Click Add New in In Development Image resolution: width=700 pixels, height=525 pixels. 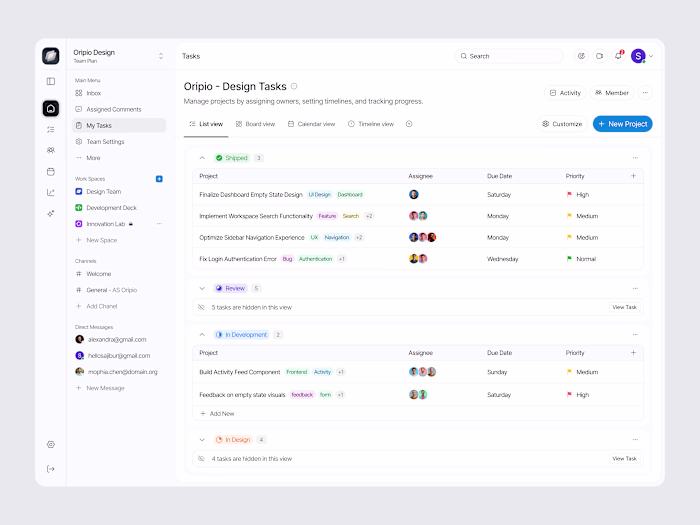click(217, 414)
